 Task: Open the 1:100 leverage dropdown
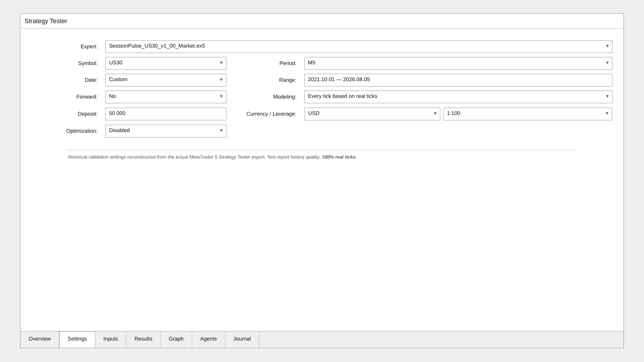click(x=528, y=114)
